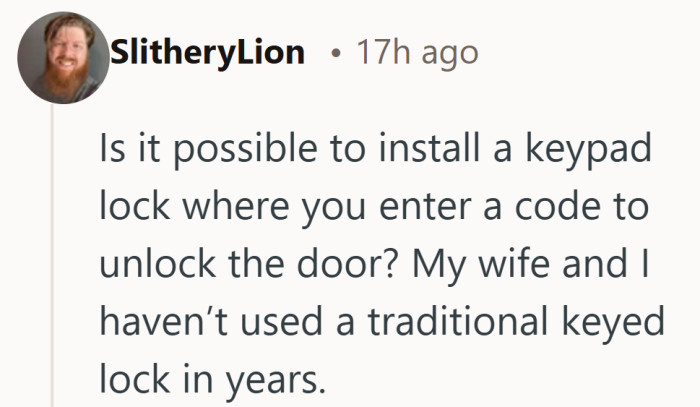The height and width of the screenshot is (407, 700).
Task: Click the word 'install' in the comment
Action: click(429, 147)
